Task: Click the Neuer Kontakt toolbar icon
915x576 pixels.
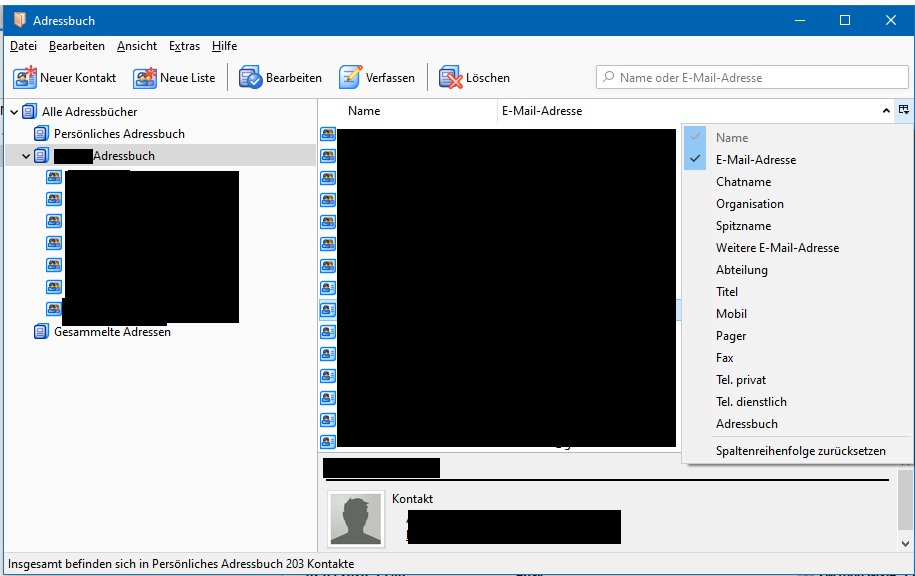Action: (x=26, y=77)
